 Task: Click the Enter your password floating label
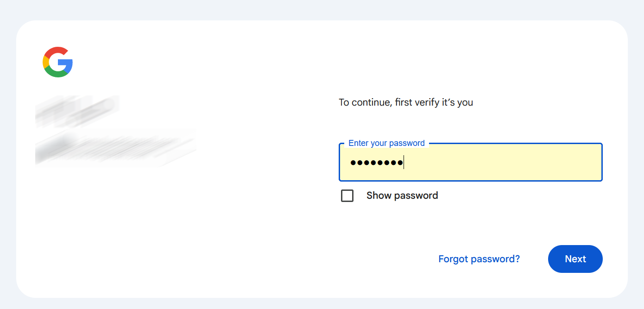[x=386, y=143]
